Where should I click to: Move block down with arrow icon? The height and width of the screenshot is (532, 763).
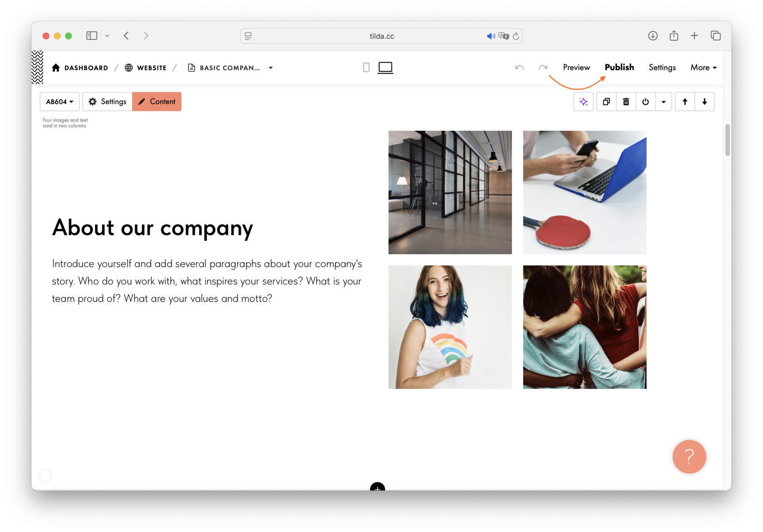(704, 102)
